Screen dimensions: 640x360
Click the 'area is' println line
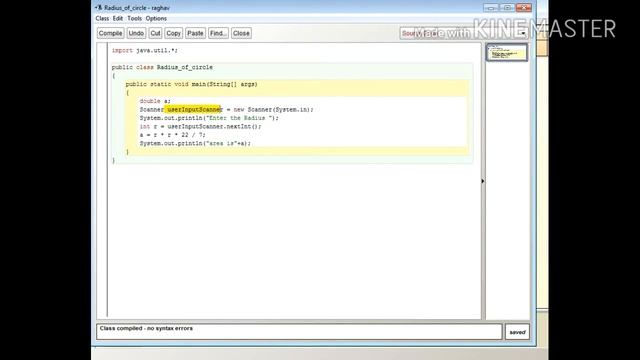[x=195, y=143]
